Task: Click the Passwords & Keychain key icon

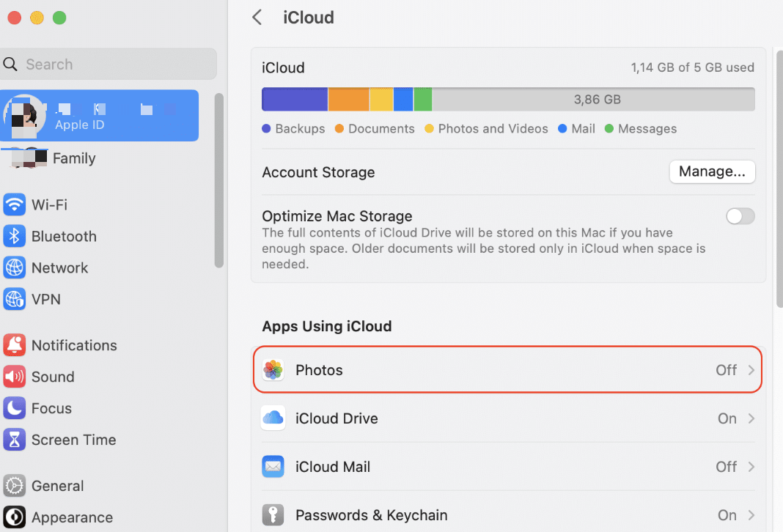Action: point(273,515)
